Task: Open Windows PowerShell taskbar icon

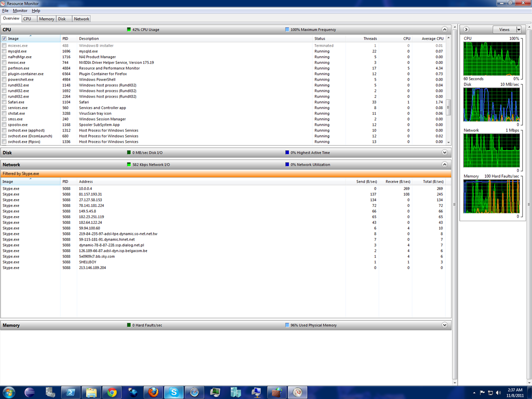Action: (x=71, y=393)
